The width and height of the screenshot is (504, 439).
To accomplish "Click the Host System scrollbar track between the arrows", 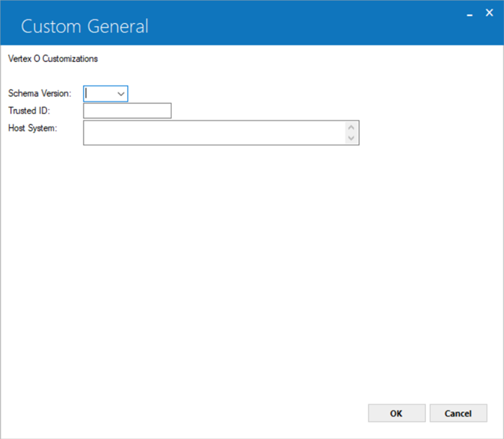I will (x=351, y=133).
